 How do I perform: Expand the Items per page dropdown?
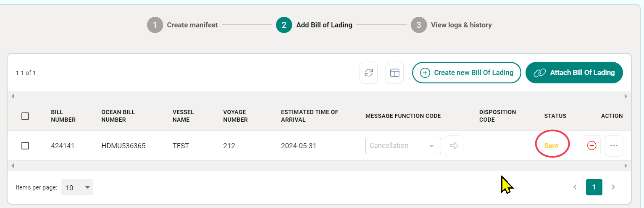tap(77, 188)
